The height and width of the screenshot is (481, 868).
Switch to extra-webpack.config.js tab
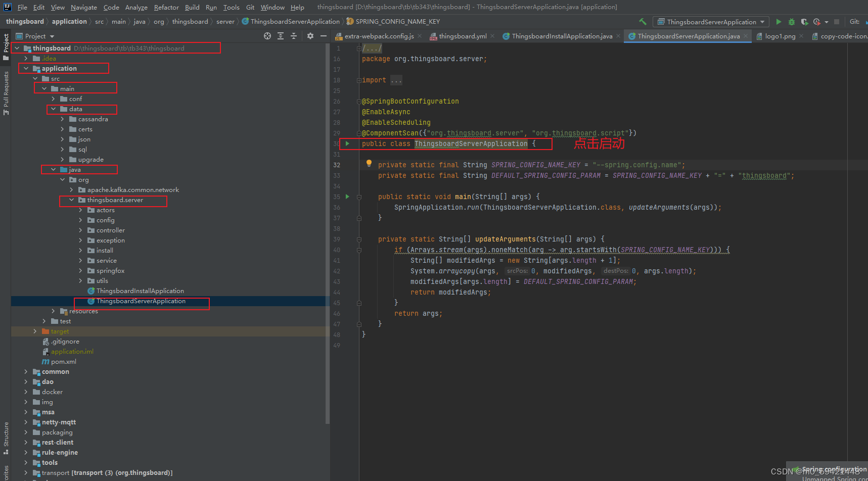379,36
